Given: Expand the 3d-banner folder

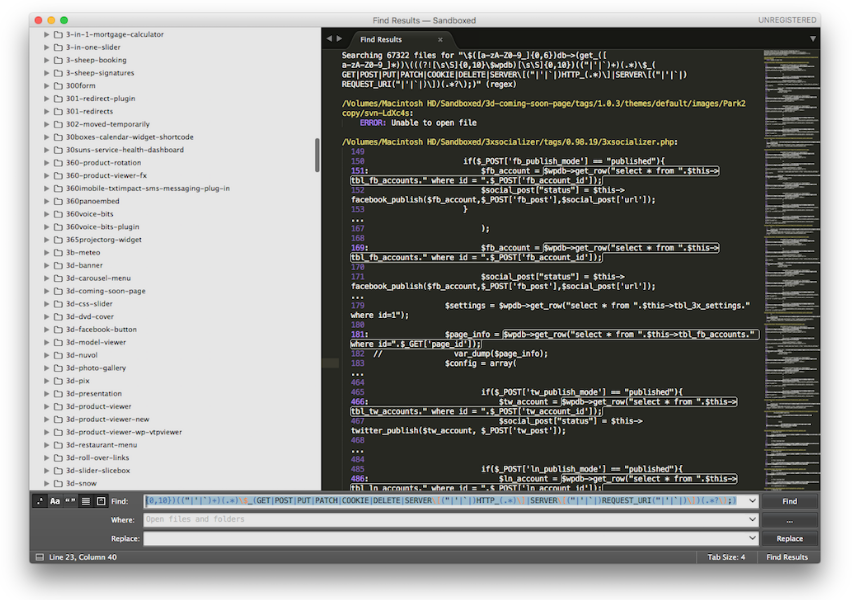Looking at the screenshot, I should pos(46,265).
